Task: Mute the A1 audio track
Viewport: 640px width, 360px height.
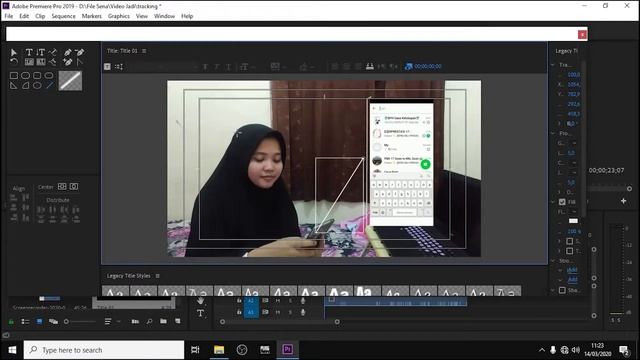Action: click(278, 312)
